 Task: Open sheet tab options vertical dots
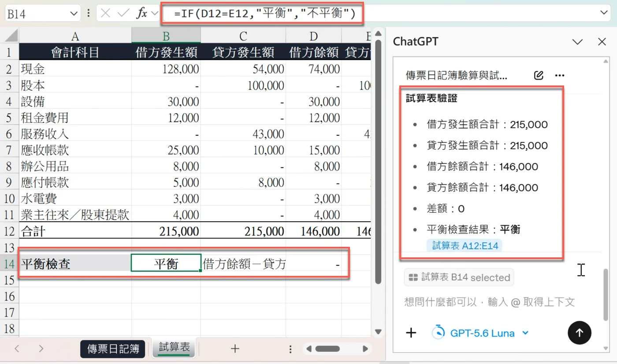coord(290,349)
